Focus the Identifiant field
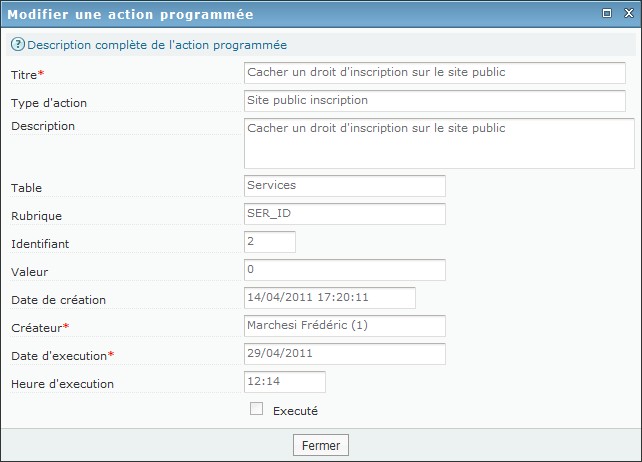 pyautogui.click(x=270, y=242)
